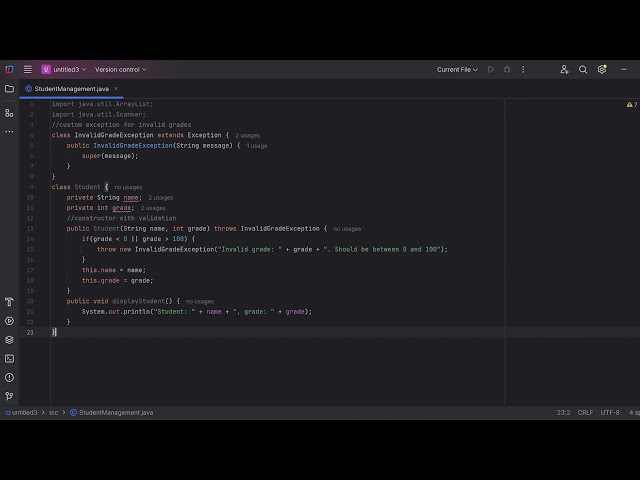Open the IntelliJ main menu hamburger

(27, 69)
